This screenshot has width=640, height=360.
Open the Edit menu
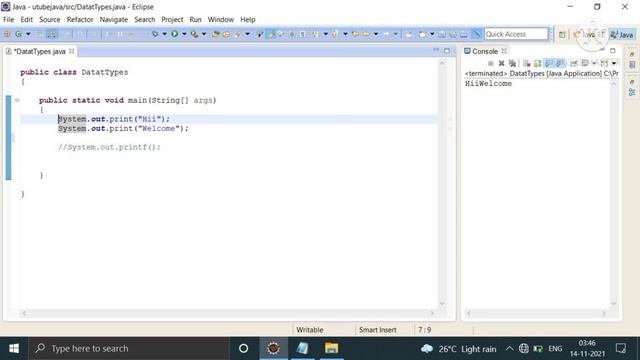27,20
